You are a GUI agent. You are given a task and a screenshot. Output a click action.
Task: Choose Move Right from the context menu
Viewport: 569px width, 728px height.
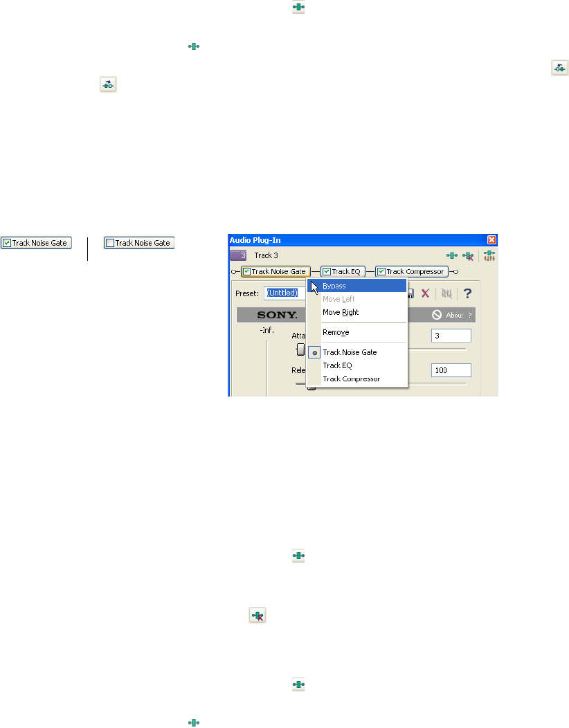[x=356, y=313]
